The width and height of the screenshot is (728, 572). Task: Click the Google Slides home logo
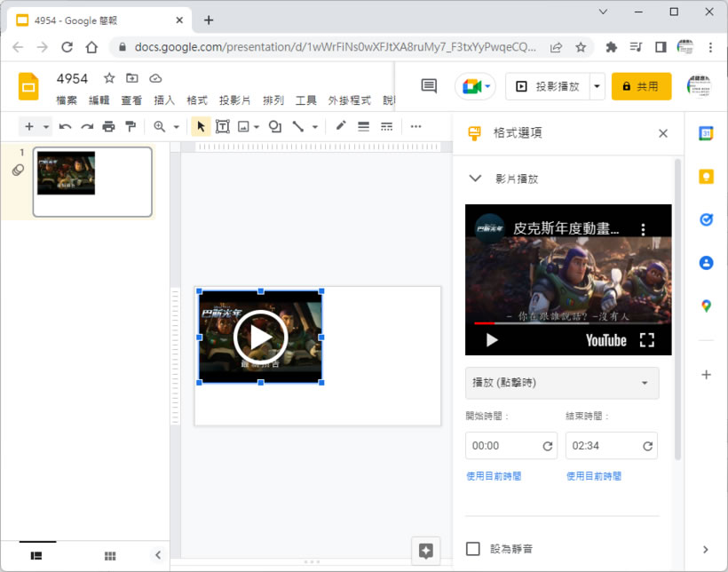tap(28, 86)
